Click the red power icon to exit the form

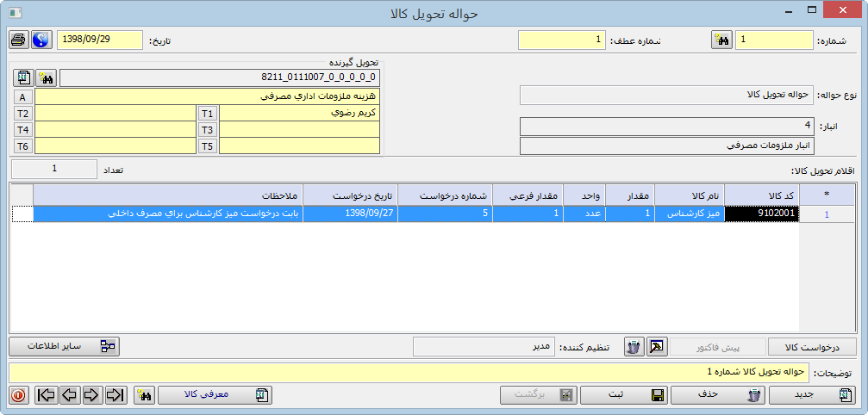click(x=18, y=395)
